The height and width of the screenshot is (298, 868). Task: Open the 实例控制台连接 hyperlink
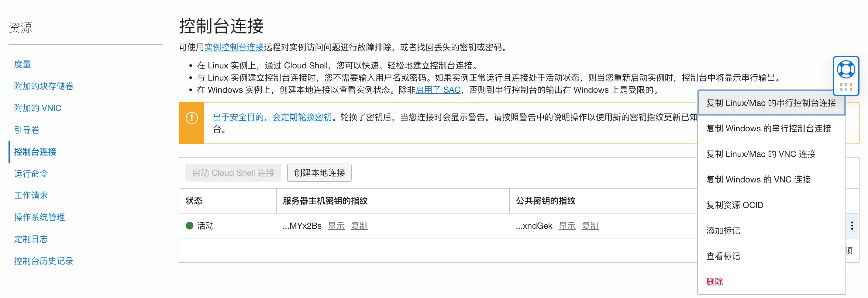234,47
